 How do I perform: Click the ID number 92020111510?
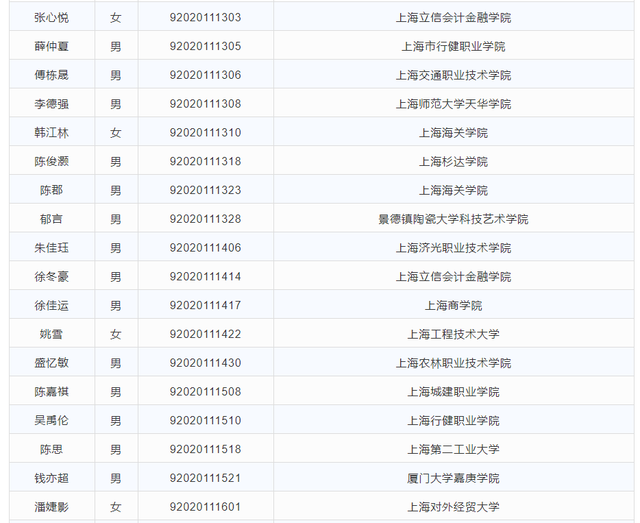click(205, 421)
